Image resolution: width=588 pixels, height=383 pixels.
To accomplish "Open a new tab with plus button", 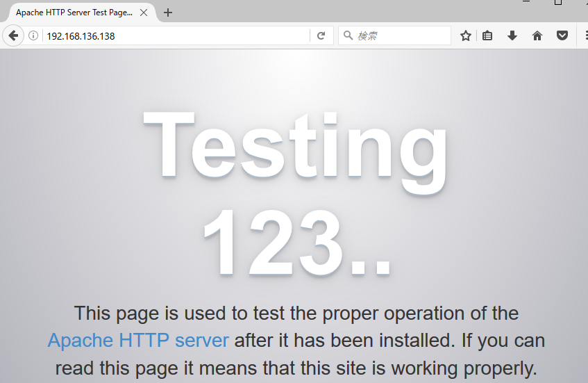I will coord(168,13).
